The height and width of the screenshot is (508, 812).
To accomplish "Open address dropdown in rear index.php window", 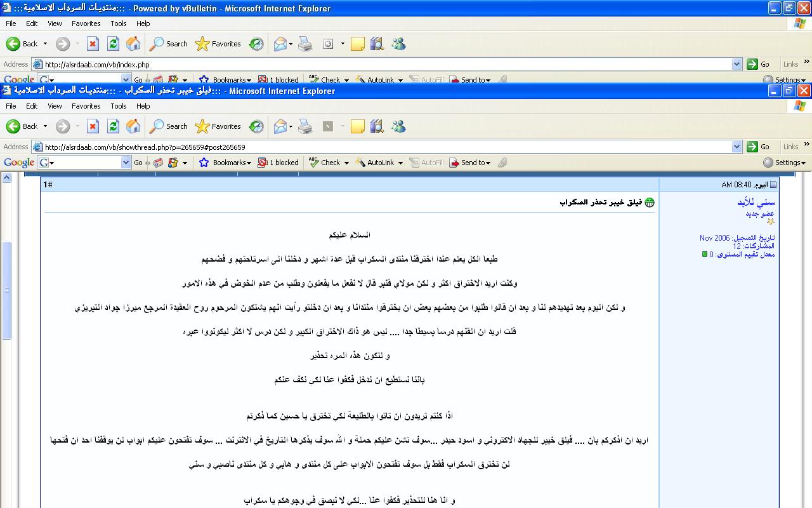I will point(737,64).
